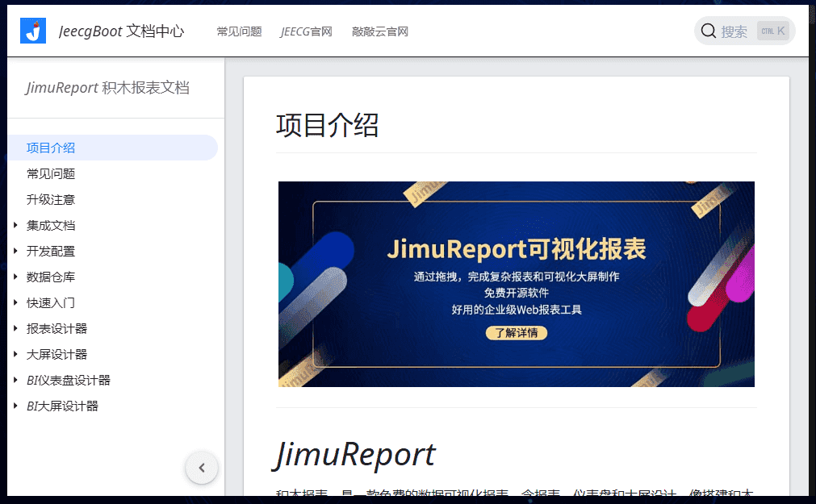Viewport: 816px width, 504px height.
Task: Open 升级注意 sidebar page
Action: pos(51,200)
